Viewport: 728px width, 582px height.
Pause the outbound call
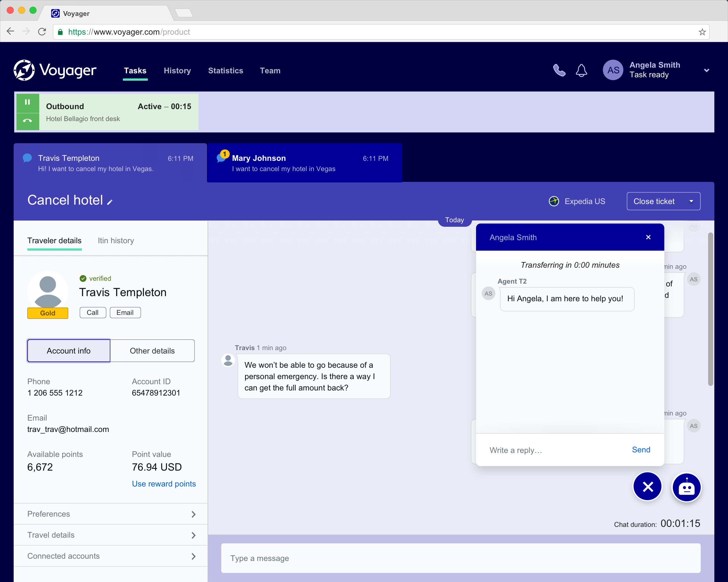28,102
